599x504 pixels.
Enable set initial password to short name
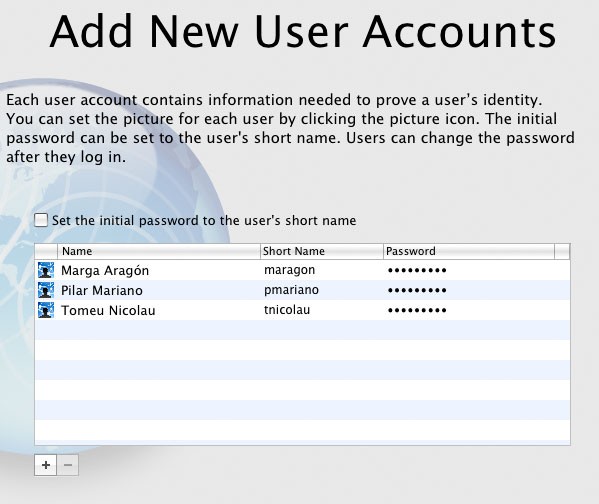[41, 220]
